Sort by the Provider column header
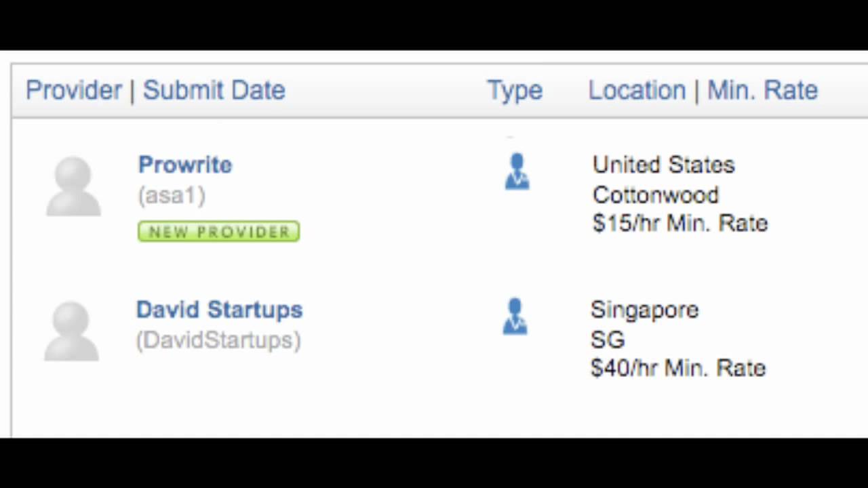Viewport: 868px width, 488px height. (x=73, y=90)
